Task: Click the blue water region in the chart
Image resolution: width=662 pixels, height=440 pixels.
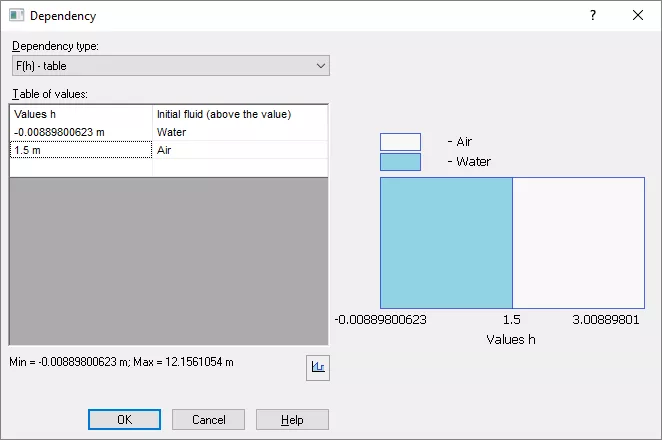Action: click(x=446, y=243)
